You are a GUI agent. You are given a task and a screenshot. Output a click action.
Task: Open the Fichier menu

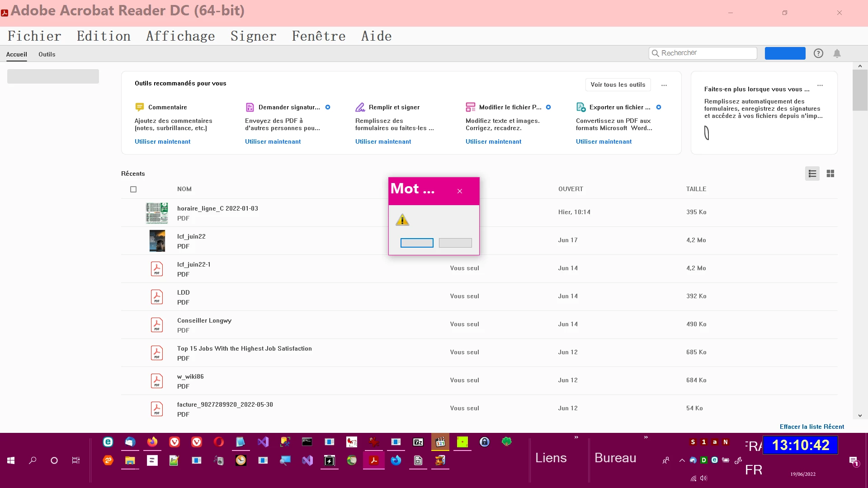(x=34, y=36)
